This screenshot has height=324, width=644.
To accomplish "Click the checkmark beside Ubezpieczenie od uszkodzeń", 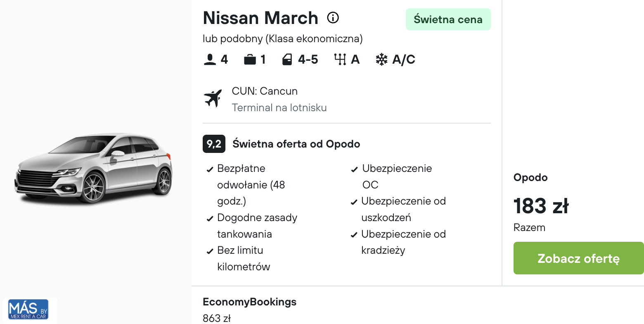I will coord(354,202).
